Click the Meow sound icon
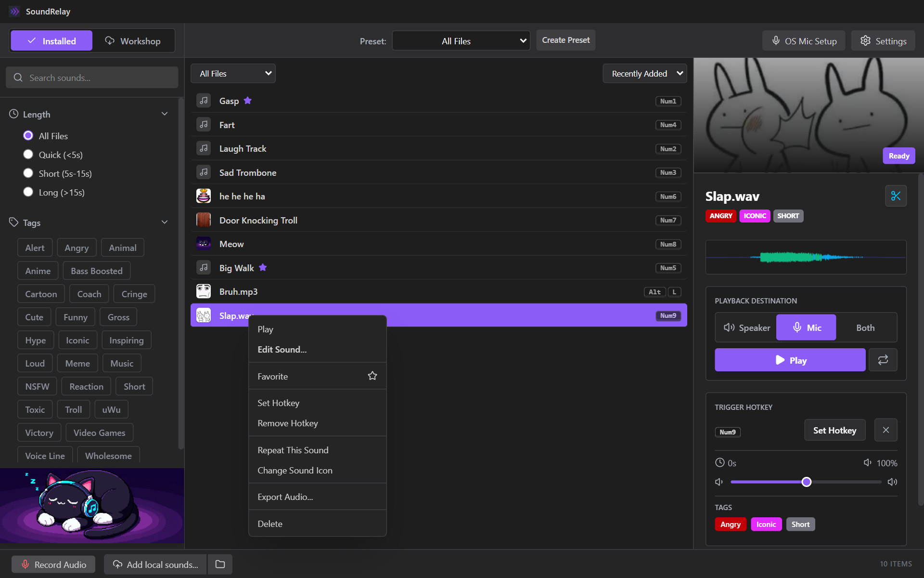 (204, 244)
